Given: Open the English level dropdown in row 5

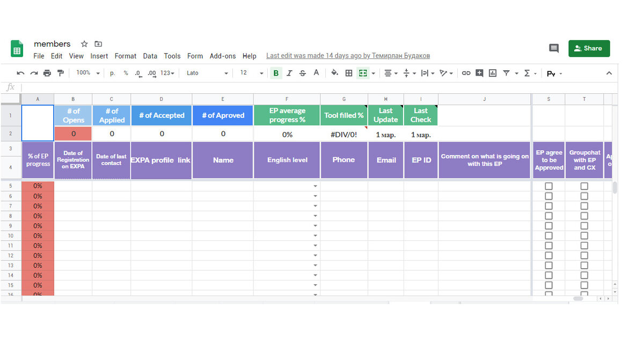Looking at the screenshot, I should tap(316, 187).
